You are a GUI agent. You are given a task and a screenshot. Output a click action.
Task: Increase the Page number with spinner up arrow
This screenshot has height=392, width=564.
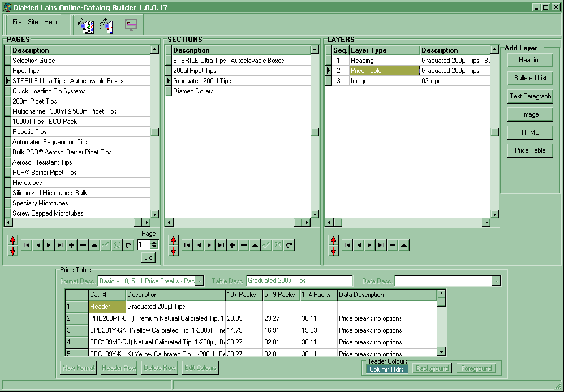click(154, 242)
